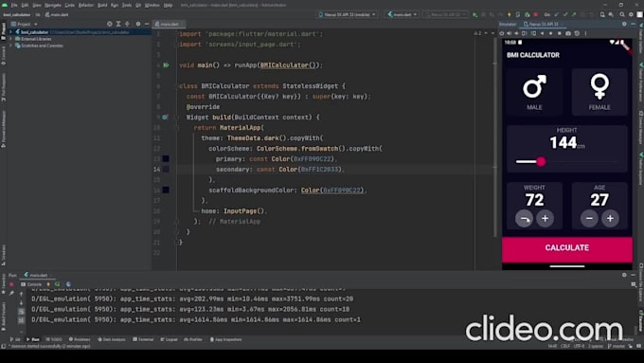Open emulator panel settings gear
The image size is (644, 363).
coord(624,25)
